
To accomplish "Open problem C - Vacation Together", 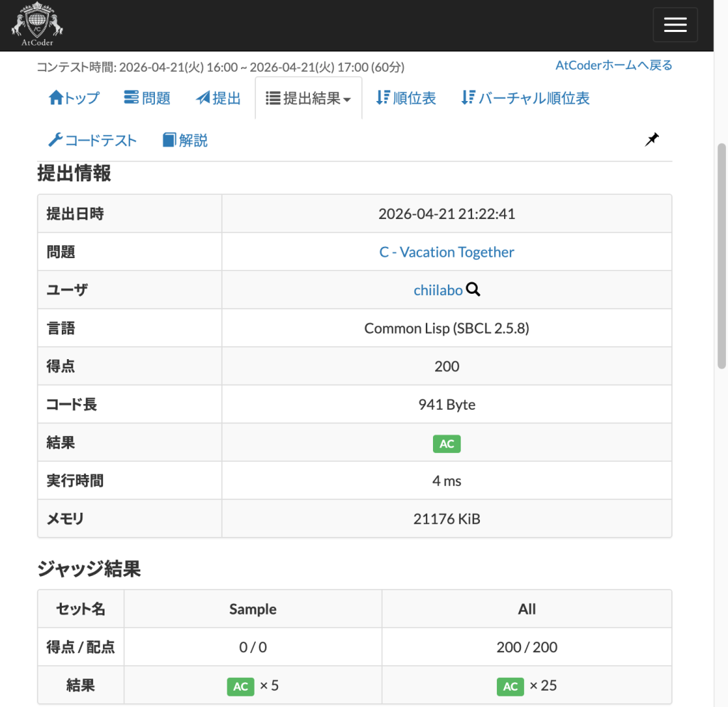I will [x=446, y=251].
